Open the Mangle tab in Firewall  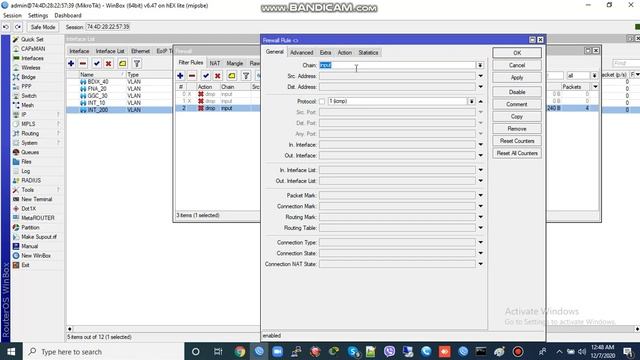[235, 63]
